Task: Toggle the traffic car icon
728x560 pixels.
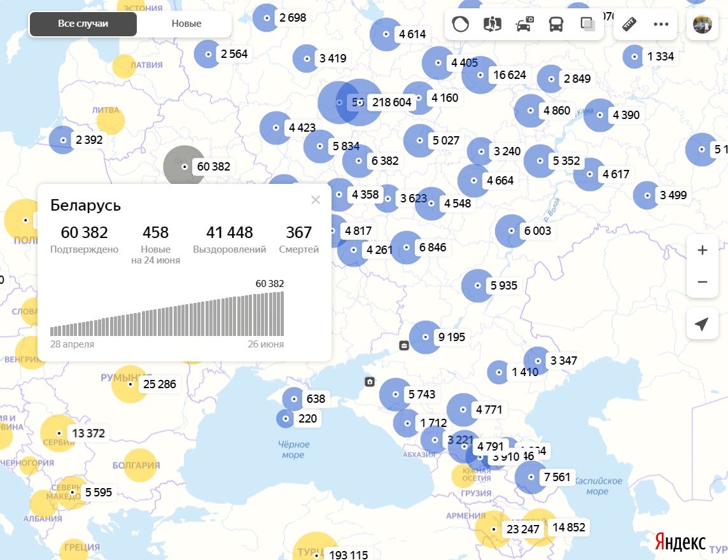Action: click(524, 24)
